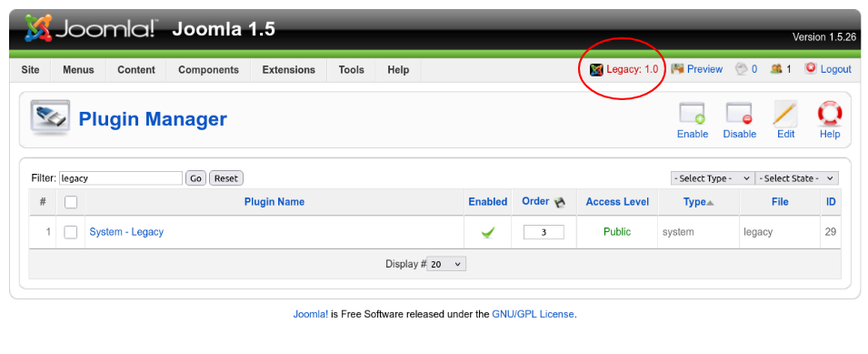Open the Menus menu

click(x=78, y=70)
